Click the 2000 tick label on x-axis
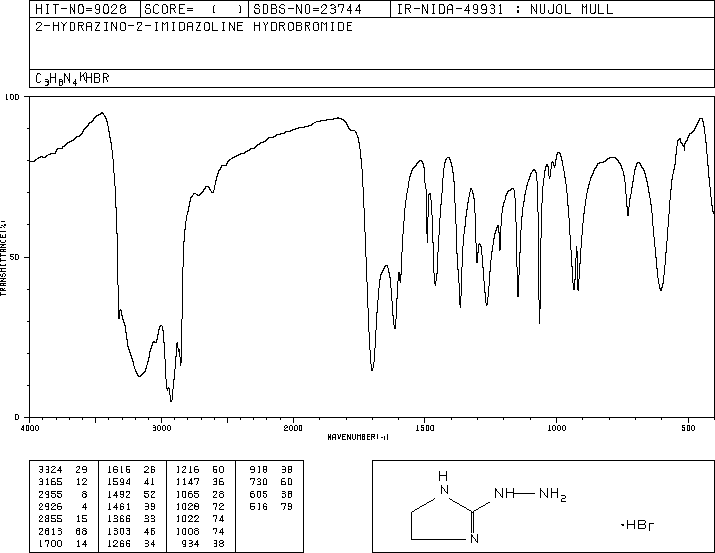Image resolution: width=715 pixels, height=553 pixels. [x=293, y=428]
